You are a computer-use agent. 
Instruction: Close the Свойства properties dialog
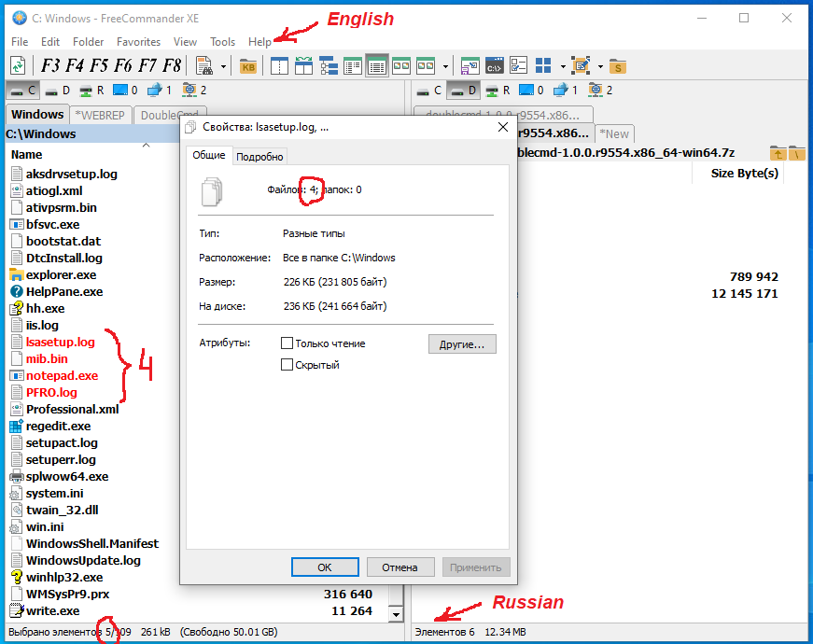click(x=503, y=127)
